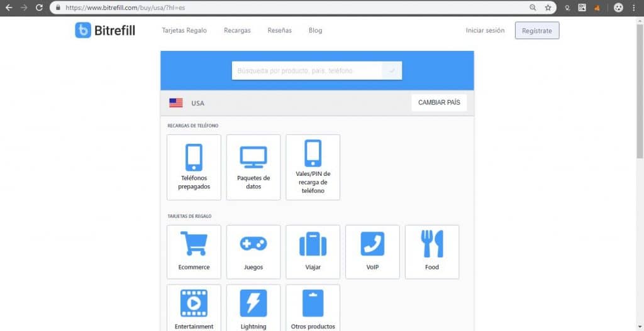Viewport: 644px width, 331px height.
Task: Click the Bitrefill logo icon
Action: point(83,30)
